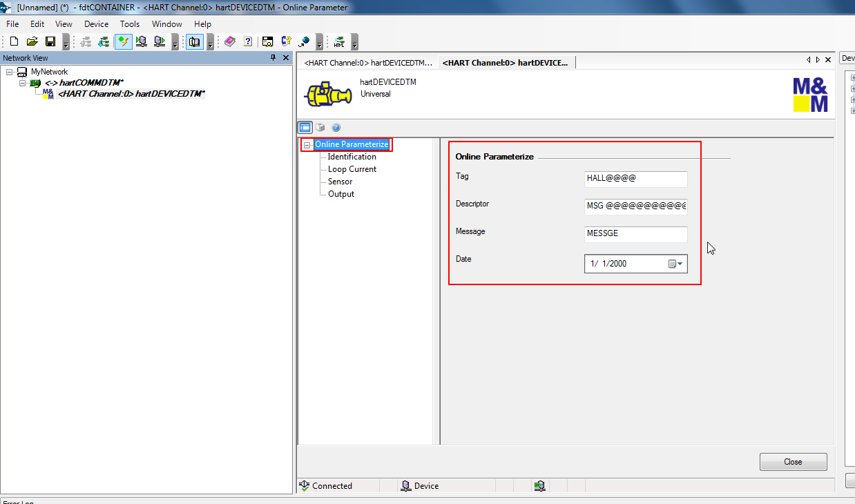Click the store-to-device computer icon
Image resolution: width=855 pixels, height=504 pixels.
[x=160, y=41]
